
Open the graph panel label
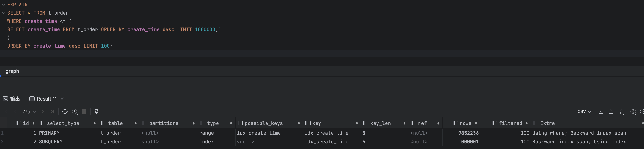pos(12,71)
